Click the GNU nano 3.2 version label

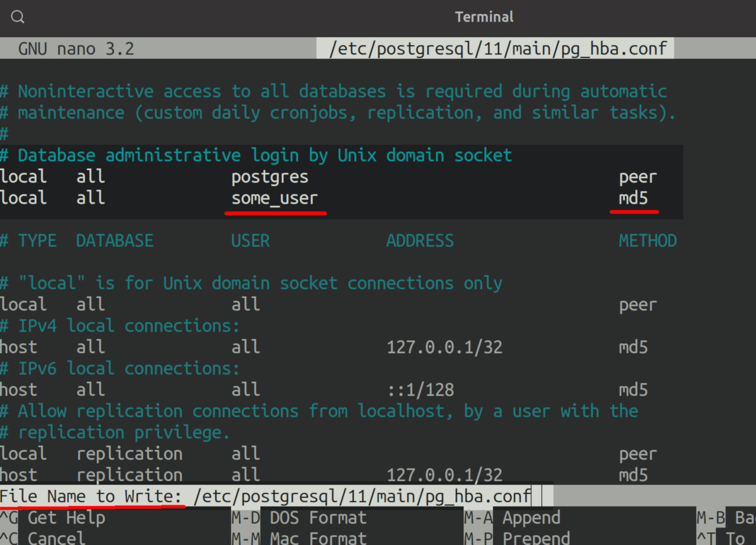(76, 48)
